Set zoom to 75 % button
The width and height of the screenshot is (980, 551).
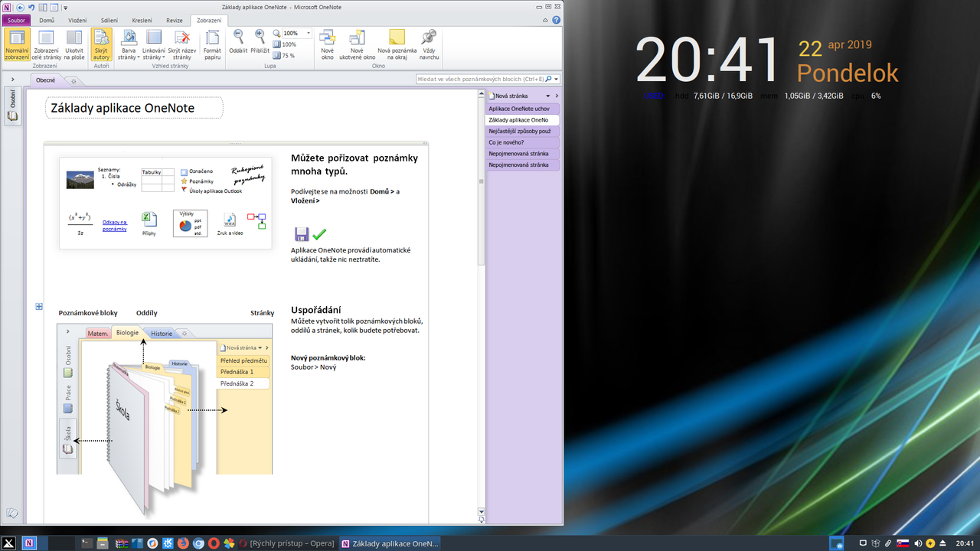284,55
